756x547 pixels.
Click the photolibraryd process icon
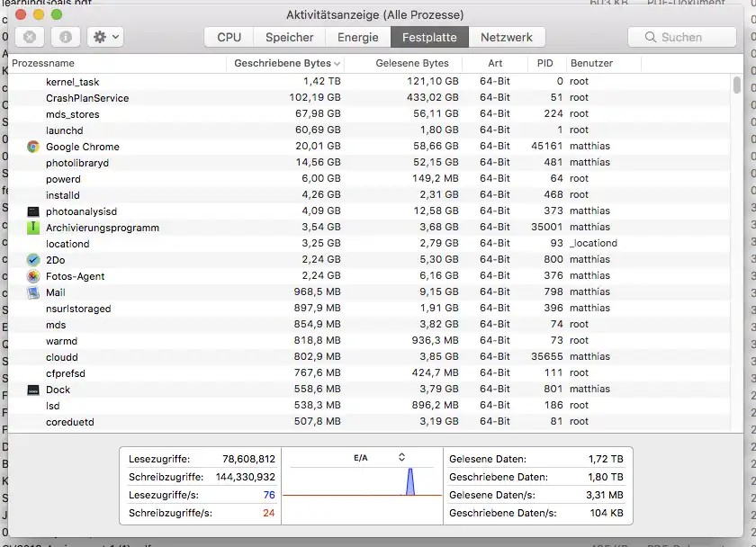tap(31, 162)
